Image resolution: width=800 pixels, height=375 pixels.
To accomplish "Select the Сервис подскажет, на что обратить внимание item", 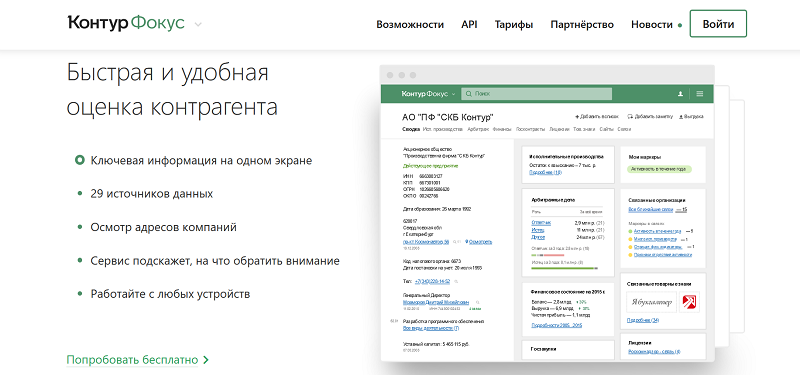I will (x=215, y=261).
